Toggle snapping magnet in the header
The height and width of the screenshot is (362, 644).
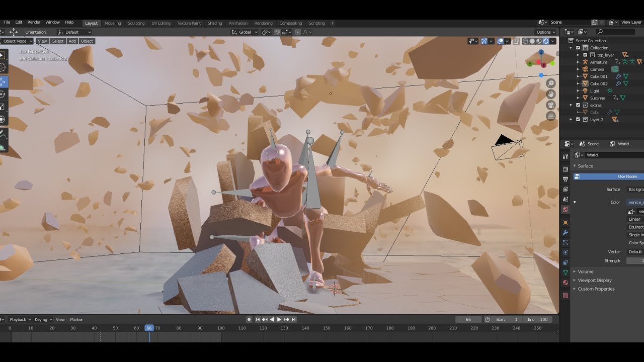click(277, 32)
